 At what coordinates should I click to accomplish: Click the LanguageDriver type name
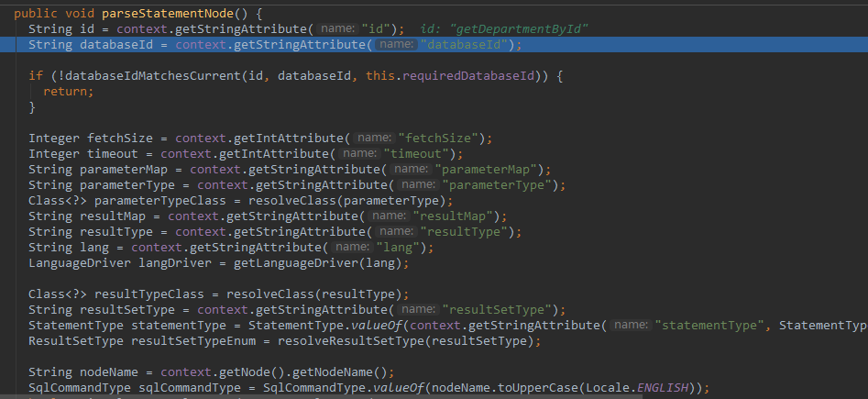click(x=80, y=262)
